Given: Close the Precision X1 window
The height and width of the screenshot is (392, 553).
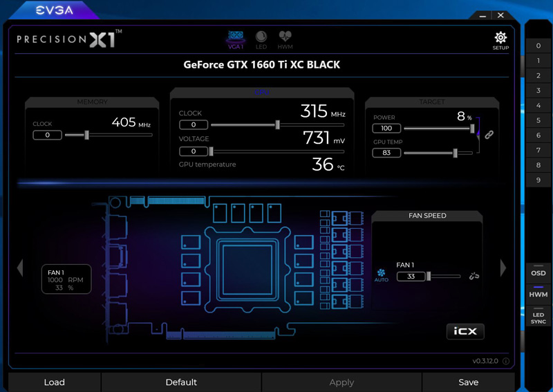Looking at the screenshot, I should 500,15.
